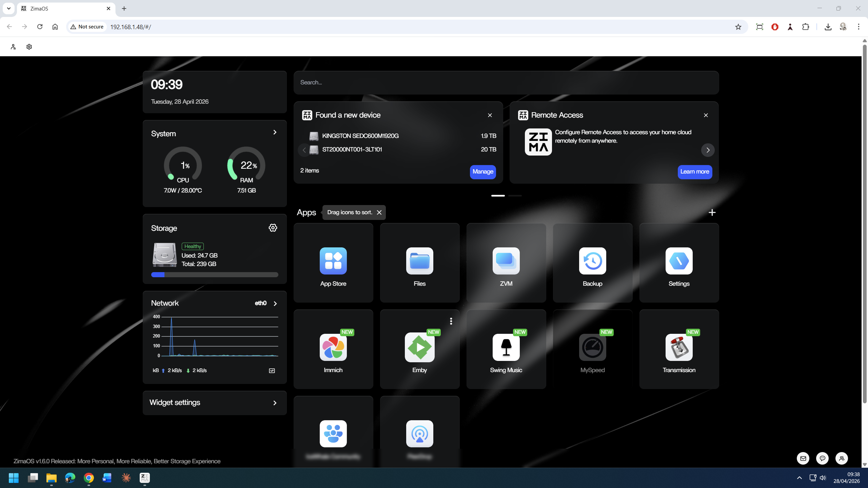
Task: Go to second notification page indicator
Action: 515,196
